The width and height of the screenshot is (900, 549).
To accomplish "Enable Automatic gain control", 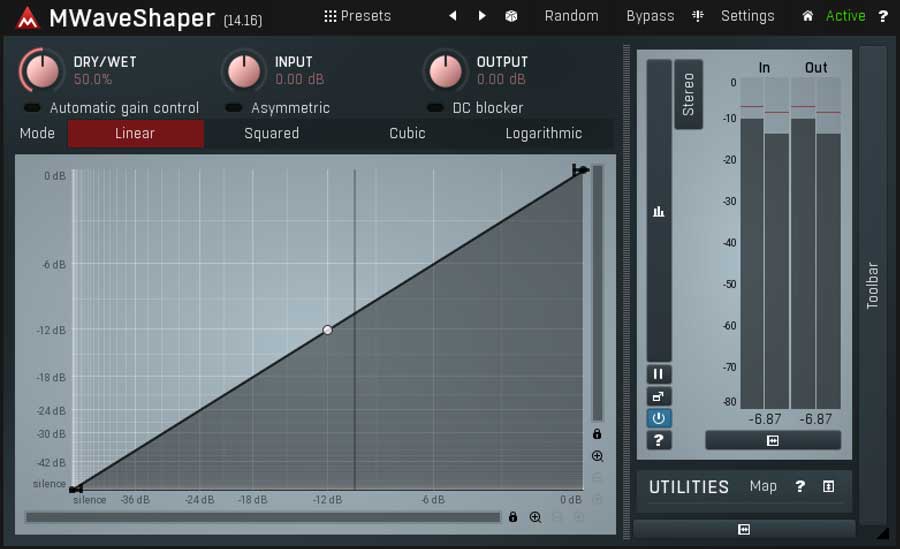I will coord(32,107).
